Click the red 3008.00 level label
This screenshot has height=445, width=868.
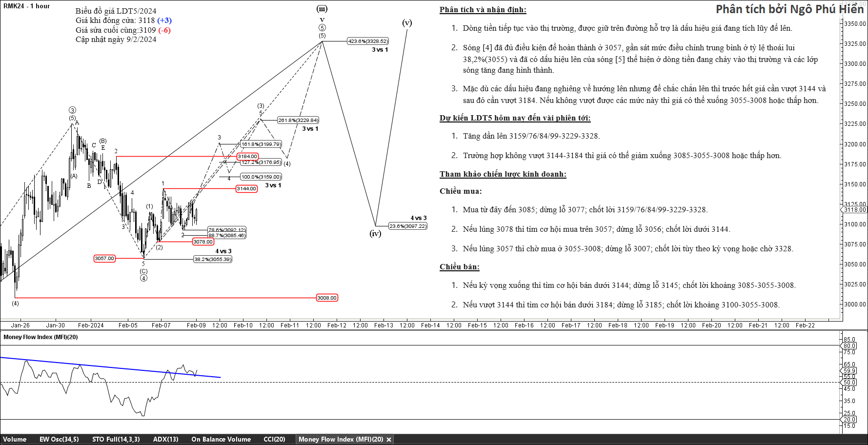coord(327,298)
